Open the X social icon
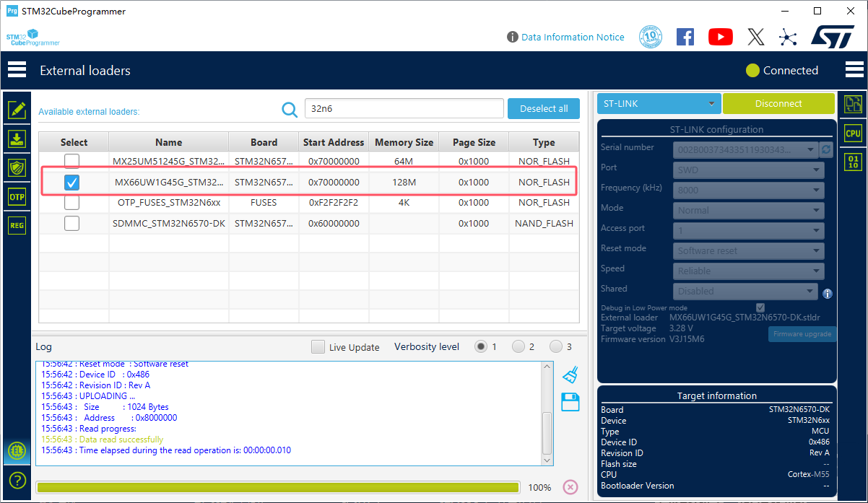Image resolution: width=868 pixels, height=503 pixels. click(x=756, y=37)
